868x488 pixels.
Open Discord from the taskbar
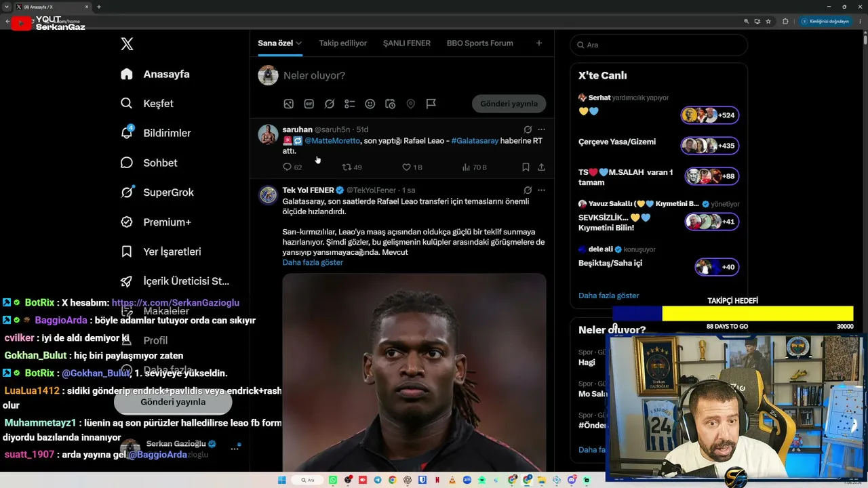(572, 480)
